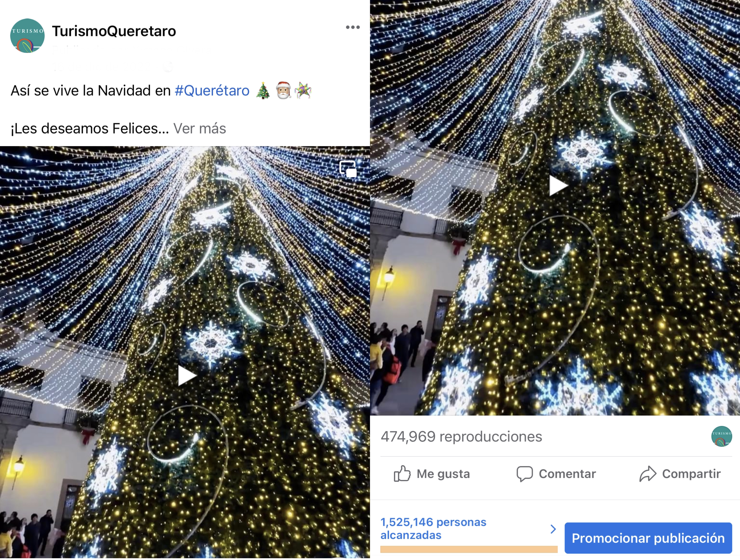
Task: Click the Compartir arrow icon
Action: point(648,474)
